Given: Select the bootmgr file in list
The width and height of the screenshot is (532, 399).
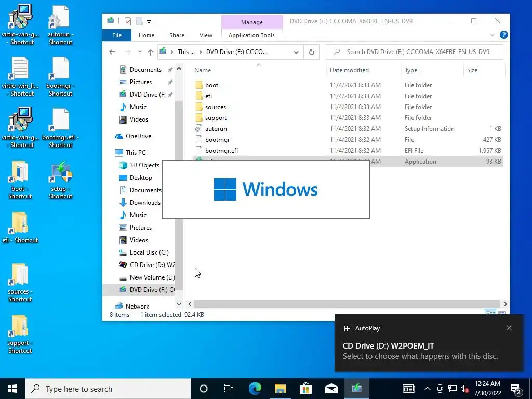Looking at the screenshot, I should 348,139.
